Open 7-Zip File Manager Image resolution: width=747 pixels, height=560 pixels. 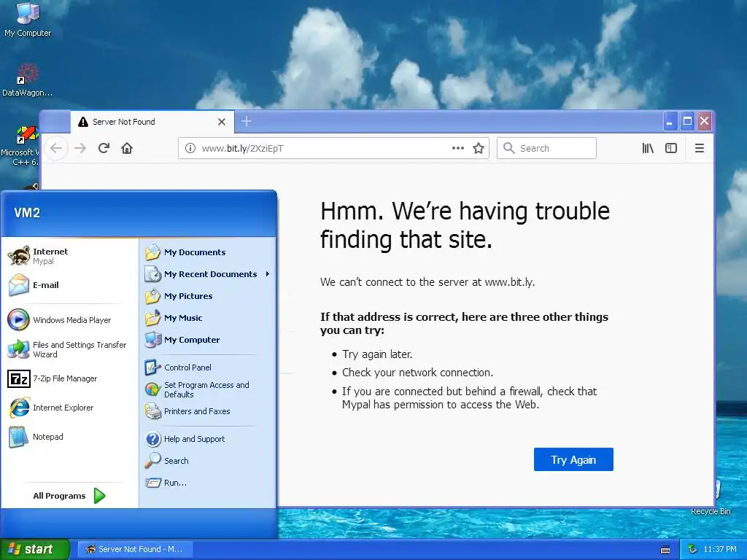click(69, 378)
